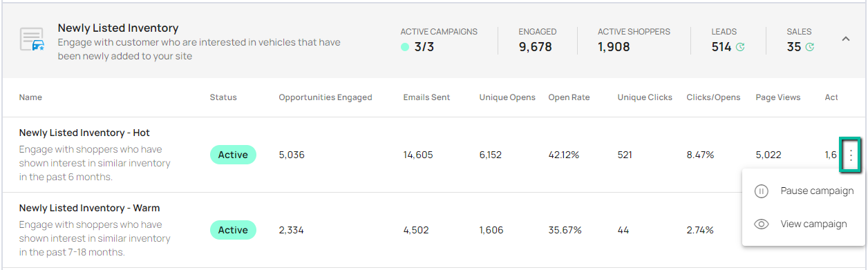Screen dimensions: 868x270
Task: Click Active status badge for Hot campaign
Action: point(233,155)
